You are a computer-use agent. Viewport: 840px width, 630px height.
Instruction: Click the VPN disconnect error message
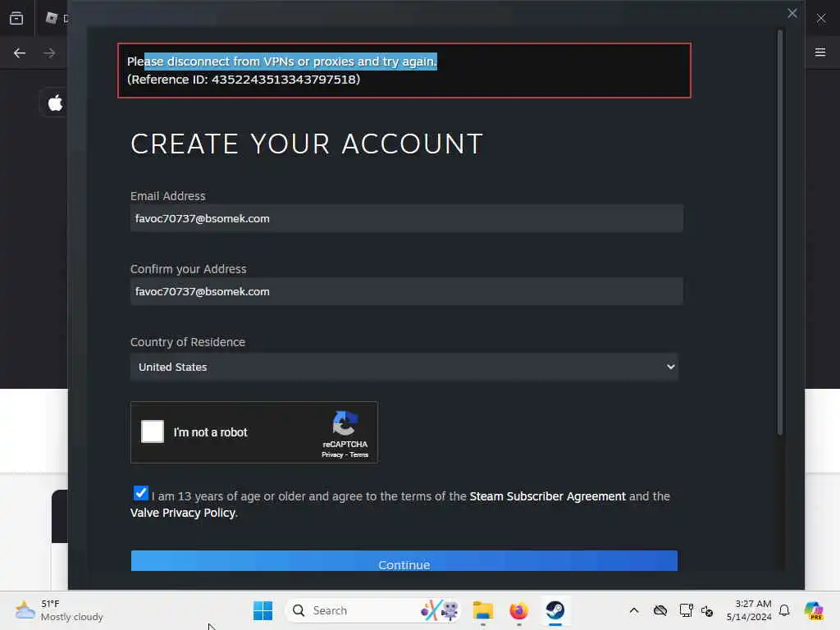coord(282,62)
